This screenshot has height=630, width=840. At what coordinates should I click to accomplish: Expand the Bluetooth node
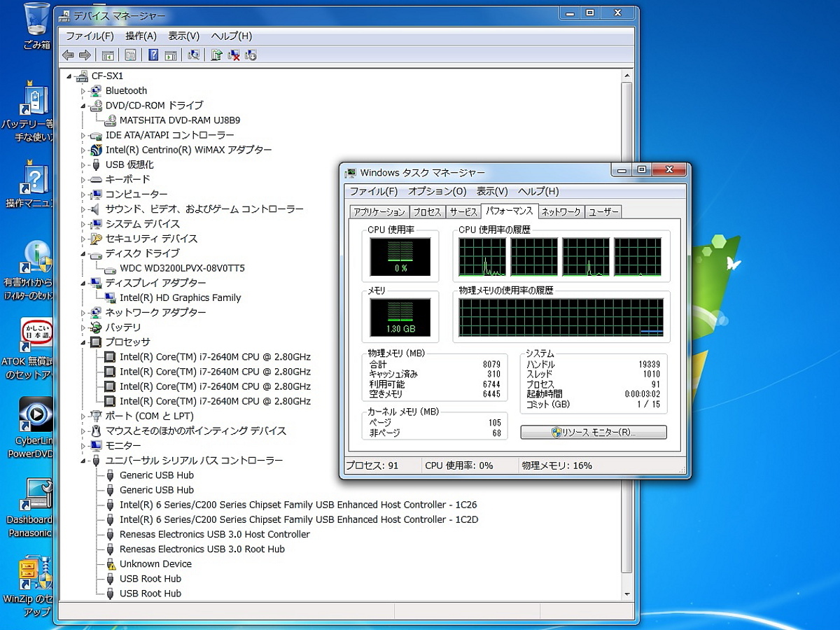click(x=83, y=91)
